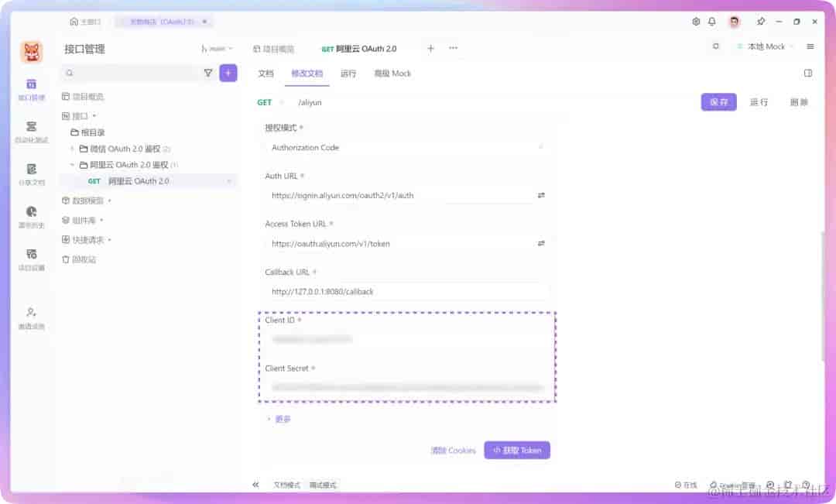Viewport: 836px width, 504px height.
Task: Click the 在线 online status indicator
Action: 686,485
